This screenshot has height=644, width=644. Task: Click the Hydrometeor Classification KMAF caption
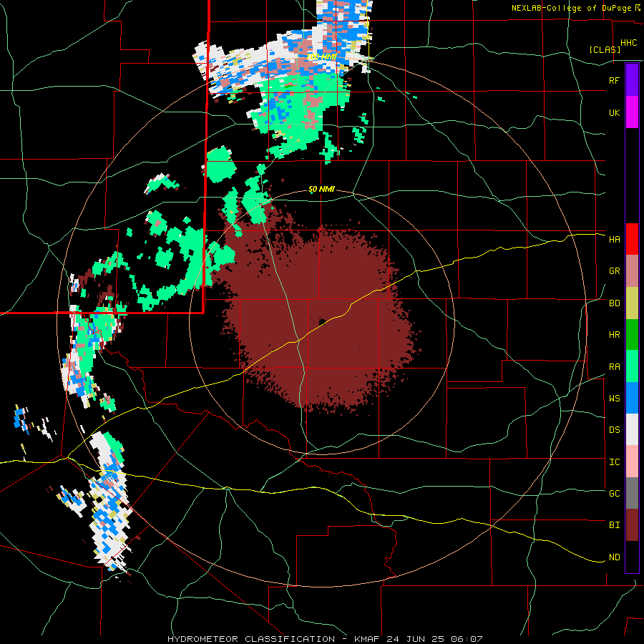point(325,639)
